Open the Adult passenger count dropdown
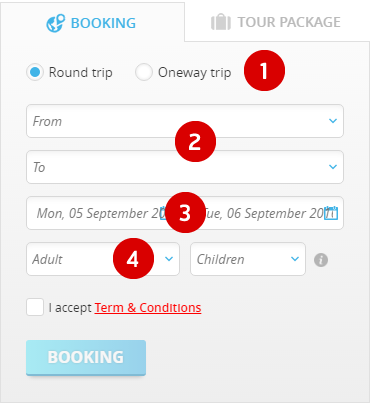 click(103, 259)
